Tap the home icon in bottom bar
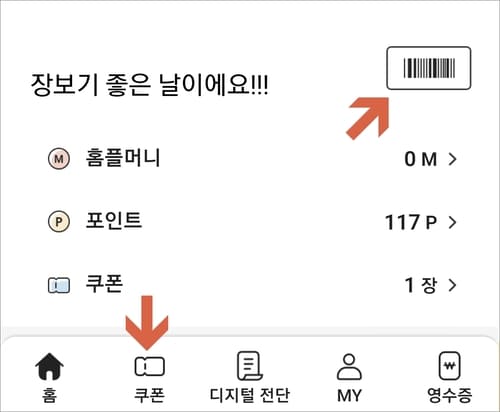 49,366
